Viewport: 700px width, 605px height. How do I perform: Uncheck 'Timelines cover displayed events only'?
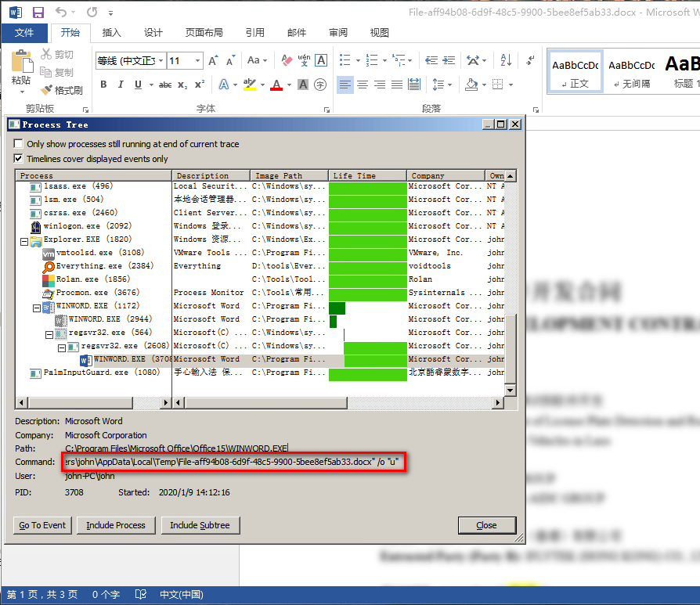point(18,158)
